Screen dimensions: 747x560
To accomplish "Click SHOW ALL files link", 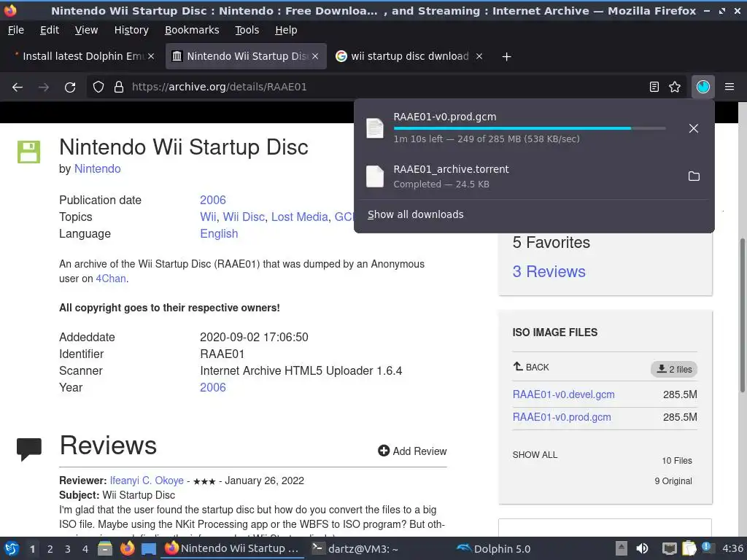I will click(535, 455).
